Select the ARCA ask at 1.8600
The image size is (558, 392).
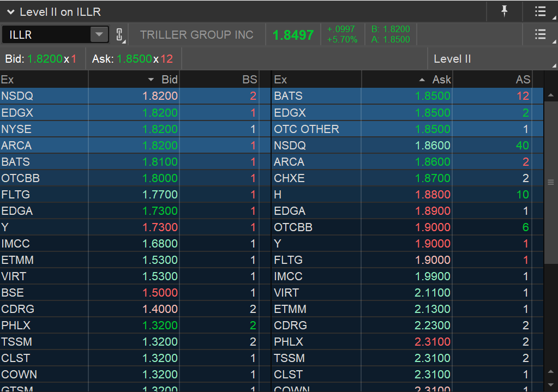(x=407, y=161)
